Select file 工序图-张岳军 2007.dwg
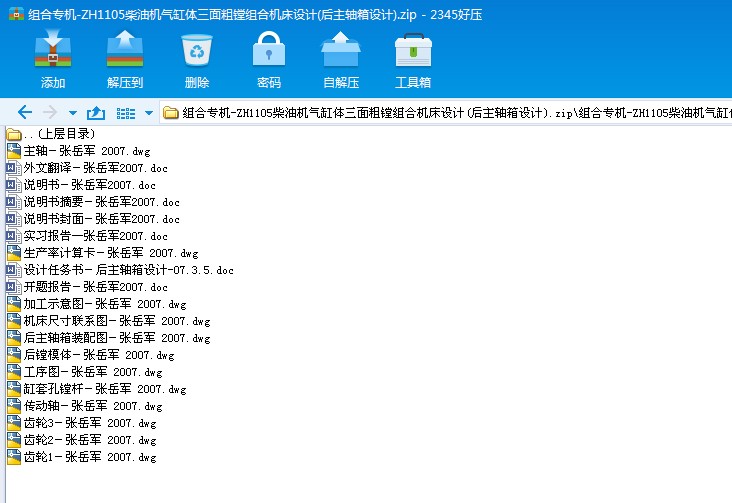The image size is (732, 503). (84, 372)
